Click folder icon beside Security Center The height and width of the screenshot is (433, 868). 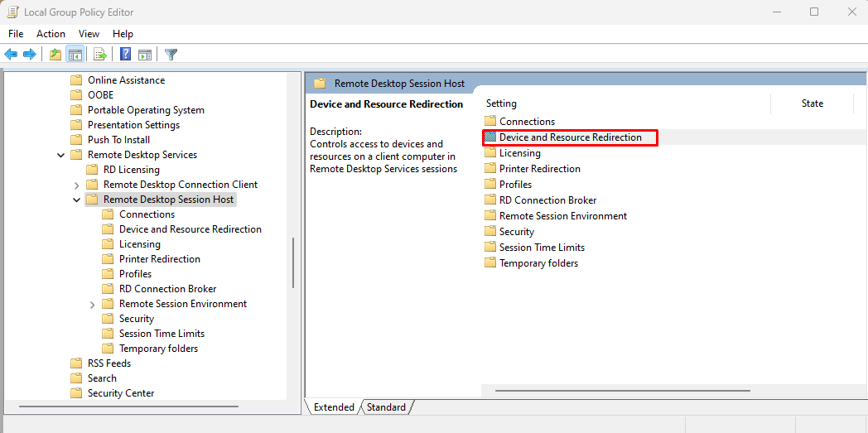pyautogui.click(x=76, y=393)
